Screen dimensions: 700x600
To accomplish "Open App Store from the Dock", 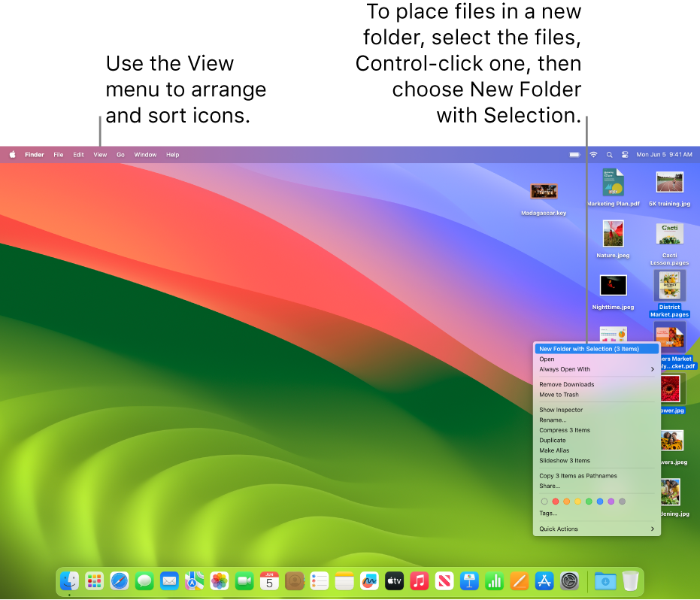I will point(544,581).
